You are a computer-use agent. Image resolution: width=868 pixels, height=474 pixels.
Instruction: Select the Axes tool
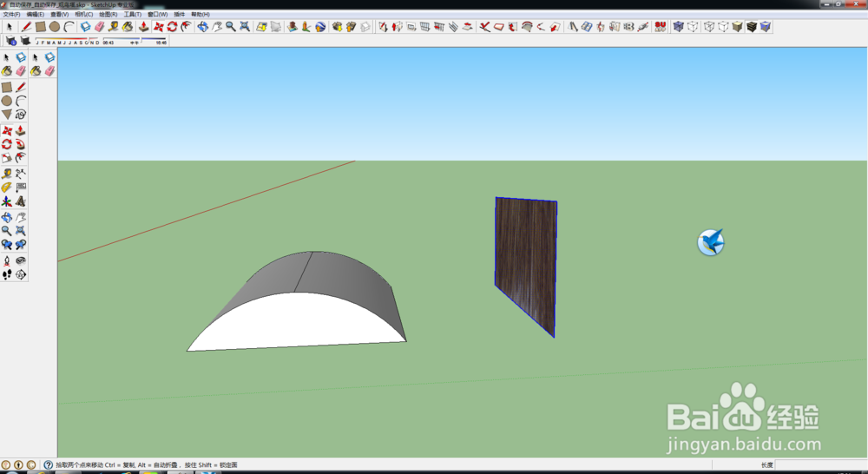[7, 201]
